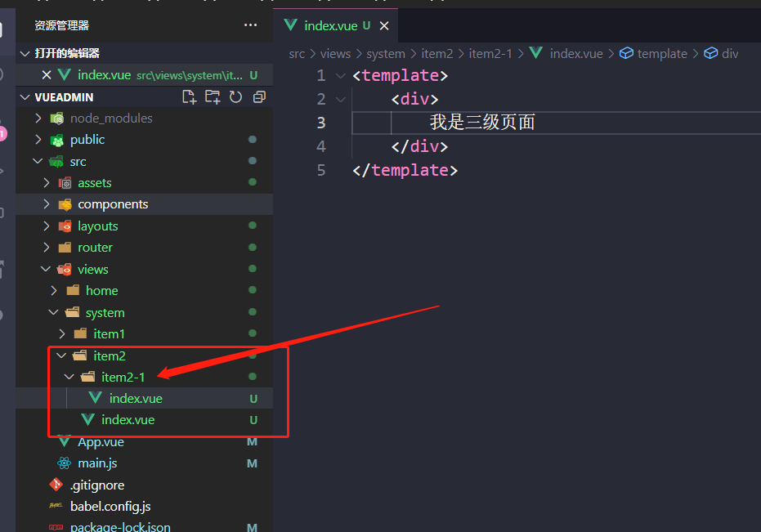Image resolution: width=761 pixels, height=532 pixels.
Task: Expand the assets folder chevron
Action: [x=46, y=182]
